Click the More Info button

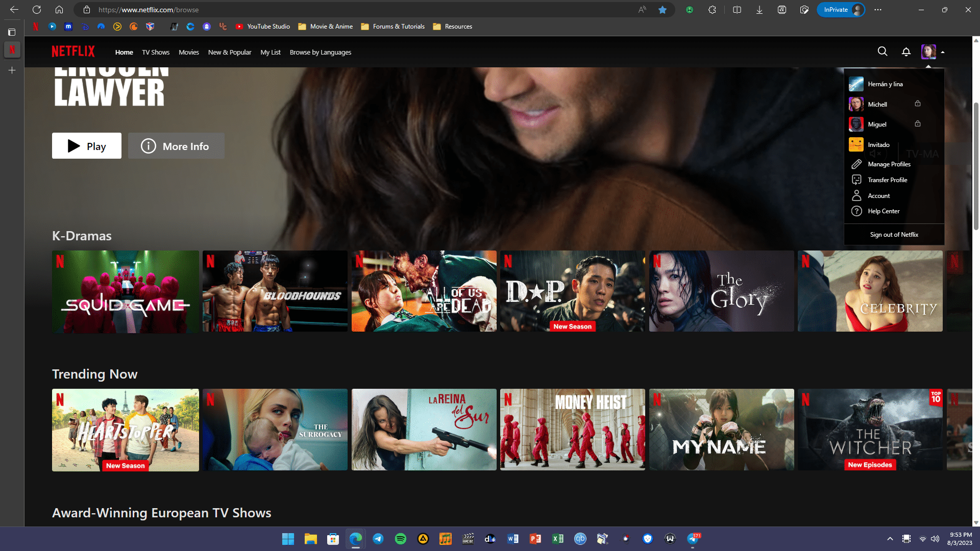[176, 146]
